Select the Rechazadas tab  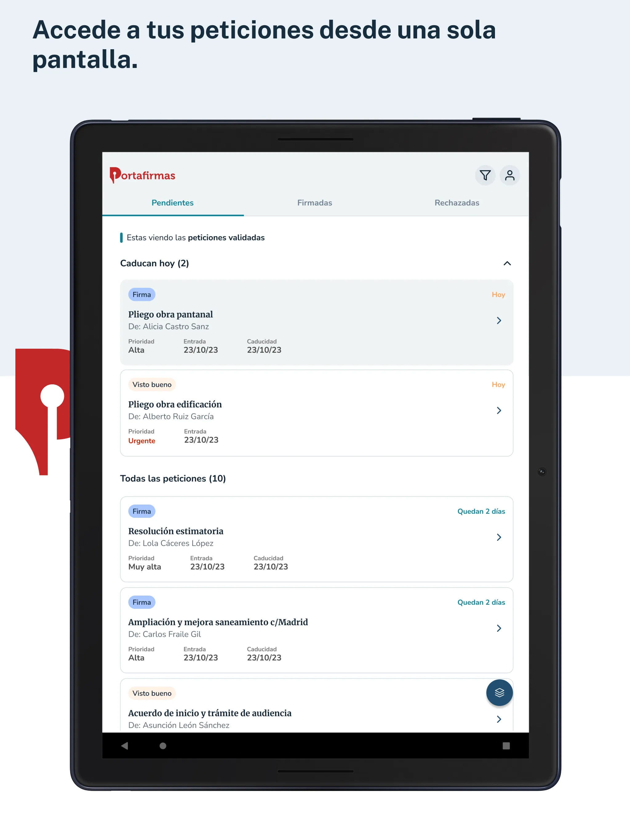tap(458, 202)
